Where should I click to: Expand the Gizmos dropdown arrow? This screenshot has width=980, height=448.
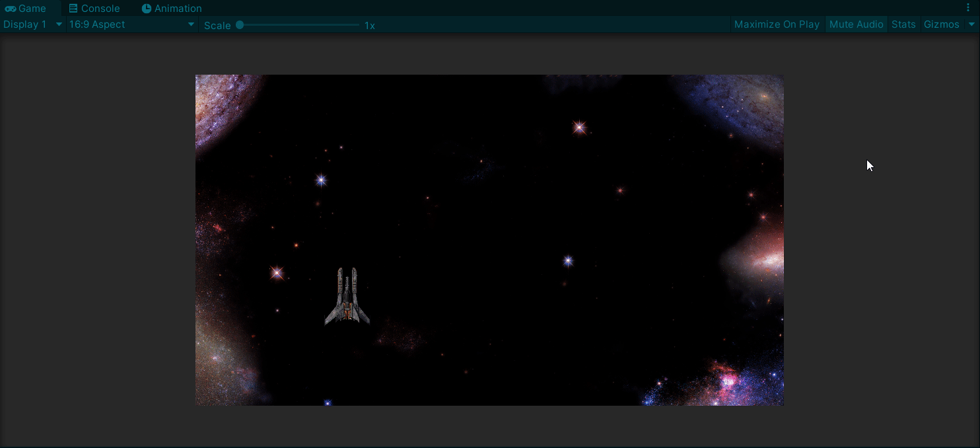(x=971, y=24)
